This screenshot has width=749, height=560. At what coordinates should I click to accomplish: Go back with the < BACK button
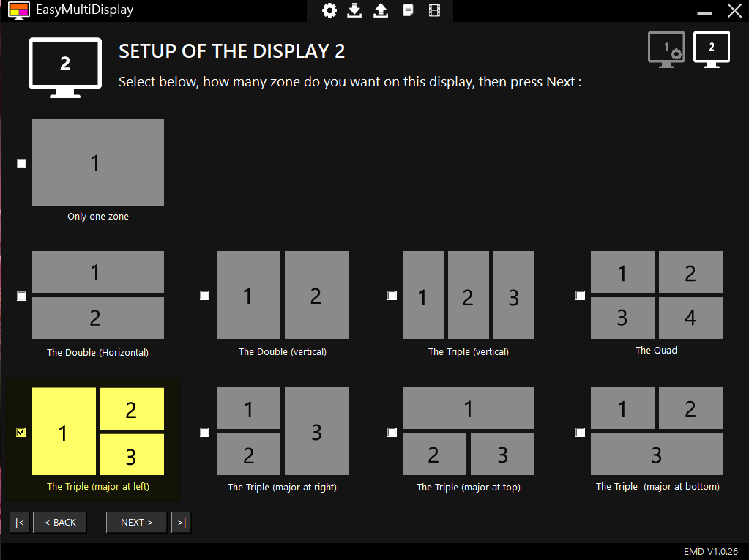60,522
